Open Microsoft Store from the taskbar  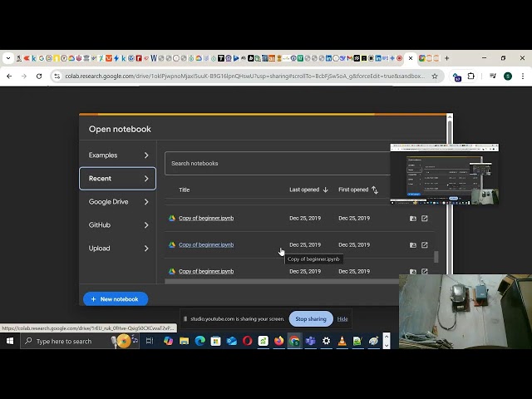(215, 341)
